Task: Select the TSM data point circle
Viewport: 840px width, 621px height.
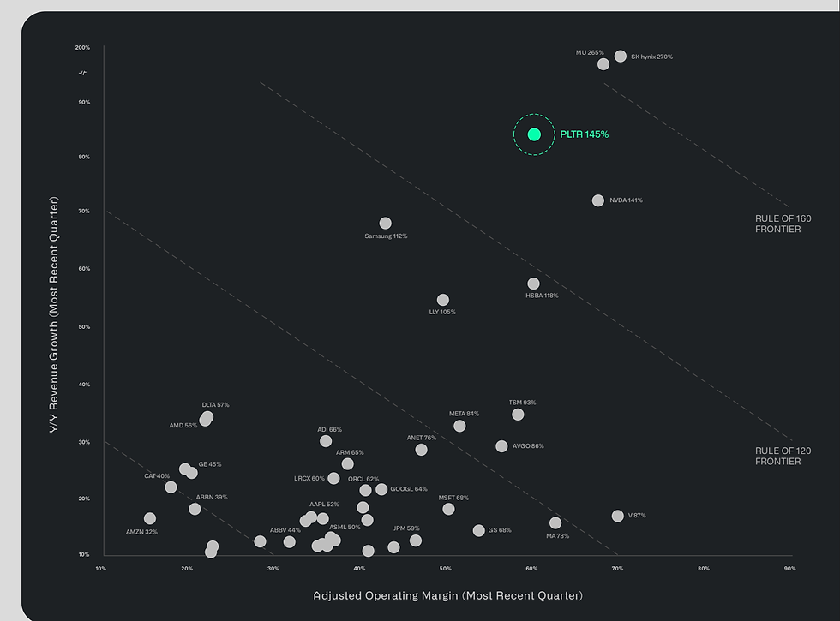Action: [x=518, y=415]
